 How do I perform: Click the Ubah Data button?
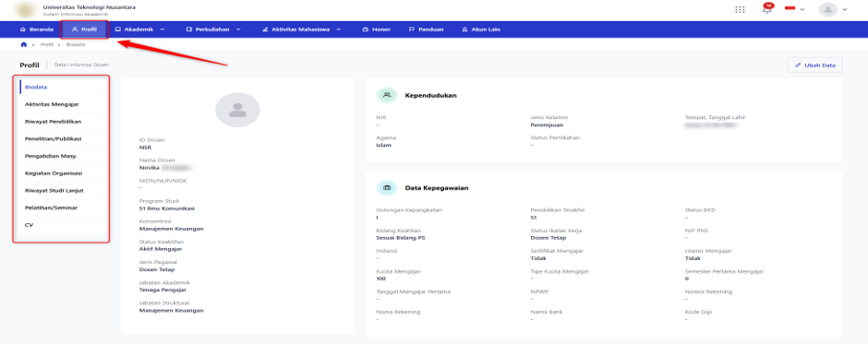[x=814, y=65]
